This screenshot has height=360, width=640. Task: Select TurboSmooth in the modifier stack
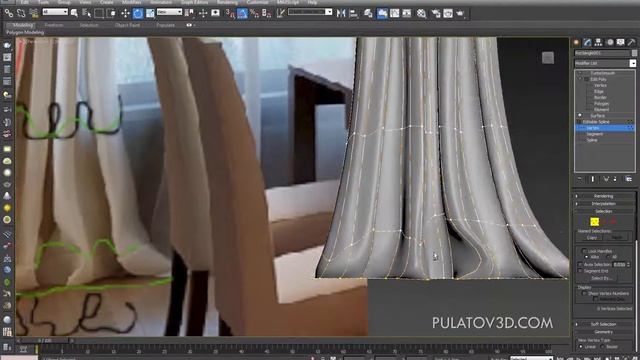(602, 73)
